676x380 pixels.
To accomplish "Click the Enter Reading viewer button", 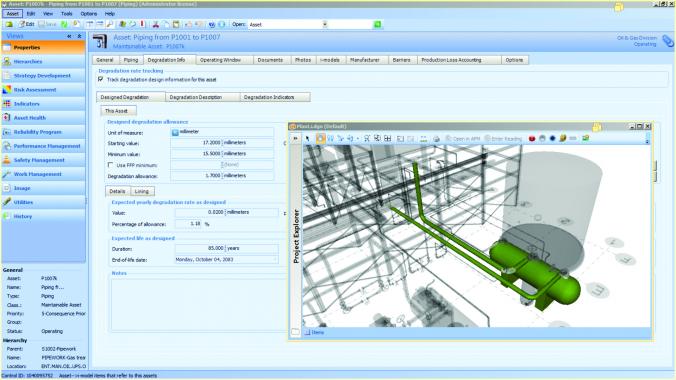I will click(x=503, y=138).
